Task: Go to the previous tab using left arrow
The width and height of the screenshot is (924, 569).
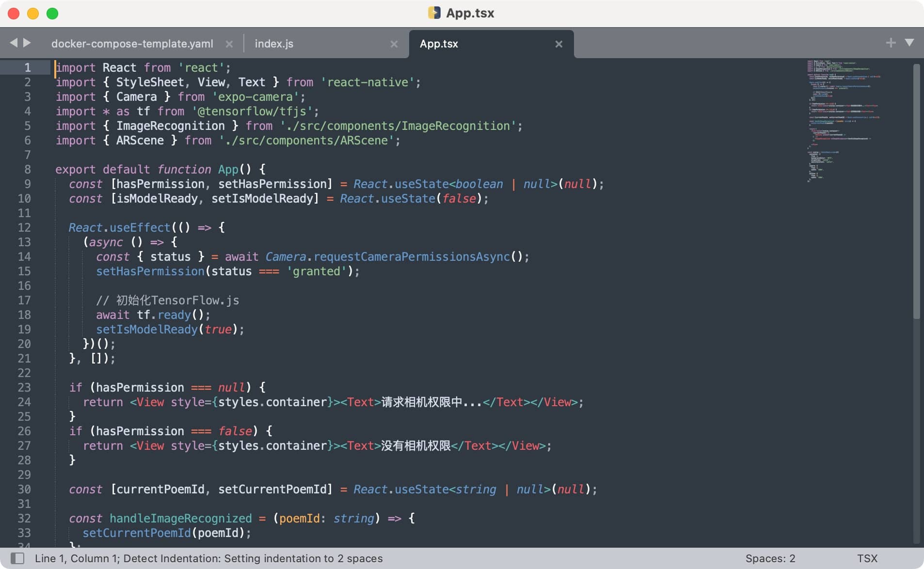Action: (14, 43)
